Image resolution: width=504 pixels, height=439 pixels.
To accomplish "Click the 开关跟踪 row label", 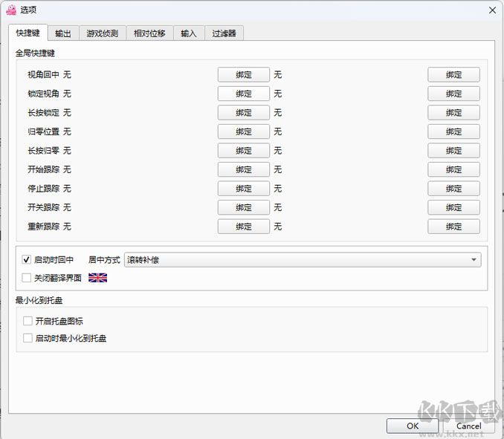I will pos(43,207).
